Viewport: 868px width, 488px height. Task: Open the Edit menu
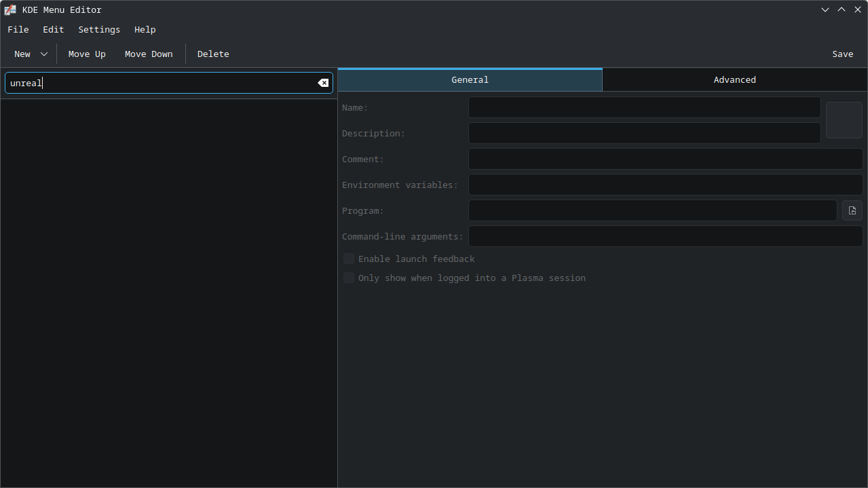(54, 29)
